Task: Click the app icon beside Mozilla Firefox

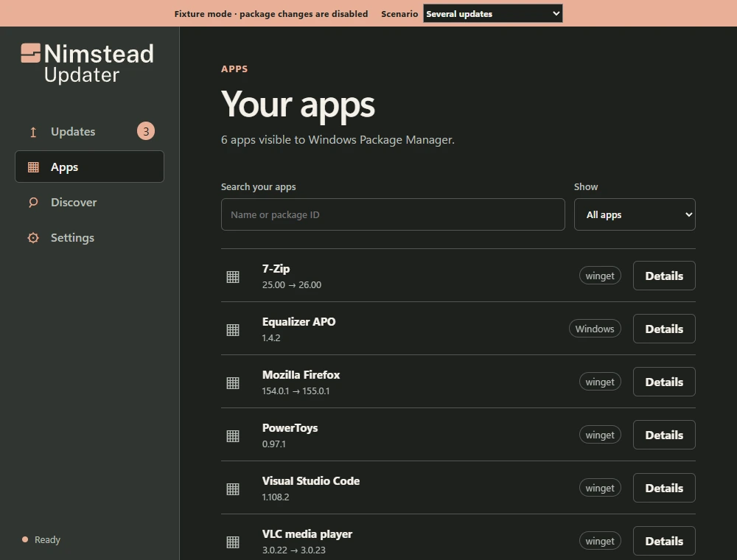Action: pyautogui.click(x=233, y=383)
